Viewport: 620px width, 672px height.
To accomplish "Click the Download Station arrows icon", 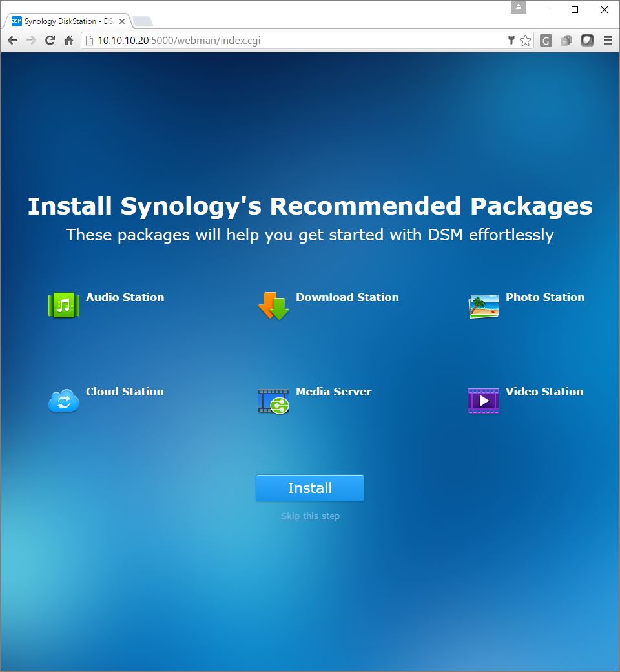I will point(274,306).
